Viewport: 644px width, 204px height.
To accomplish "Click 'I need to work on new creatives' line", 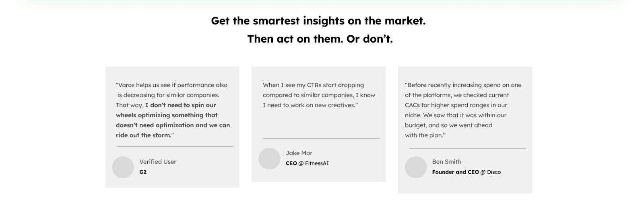I will coord(310,105).
